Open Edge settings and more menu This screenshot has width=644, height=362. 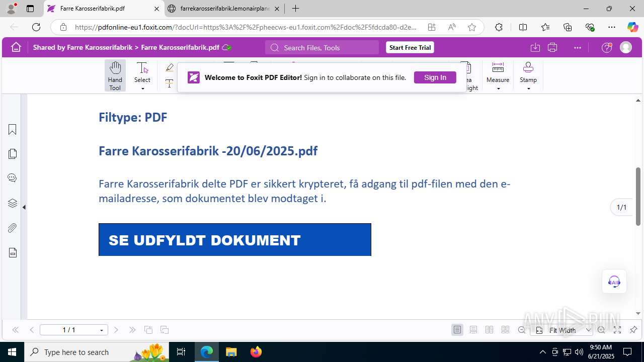coord(612,27)
